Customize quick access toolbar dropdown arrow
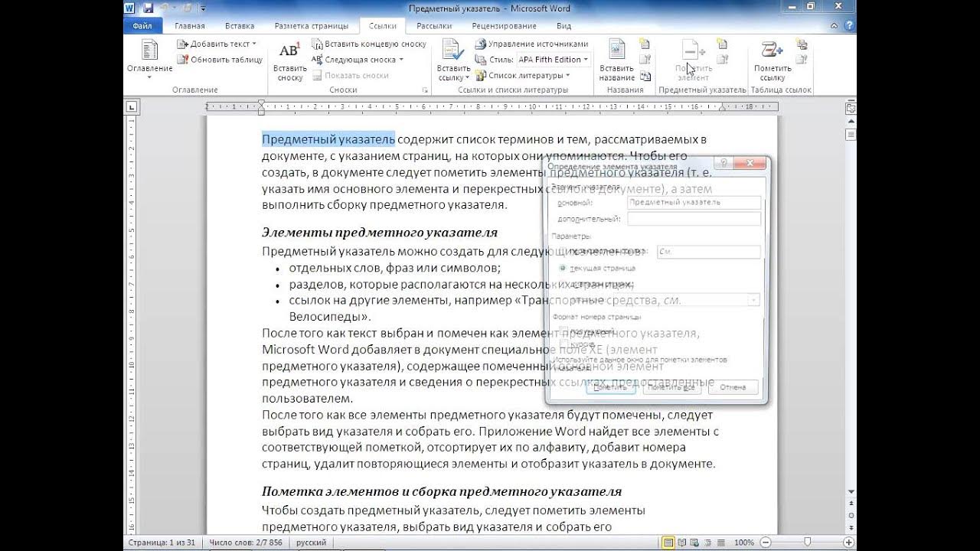980x551 pixels. [x=203, y=8]
